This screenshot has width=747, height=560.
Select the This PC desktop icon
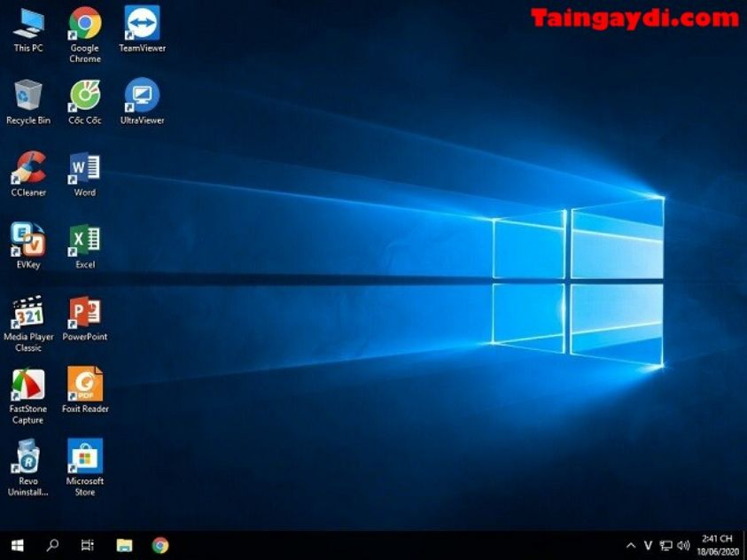pyautogui.click(x=28, y=29)
